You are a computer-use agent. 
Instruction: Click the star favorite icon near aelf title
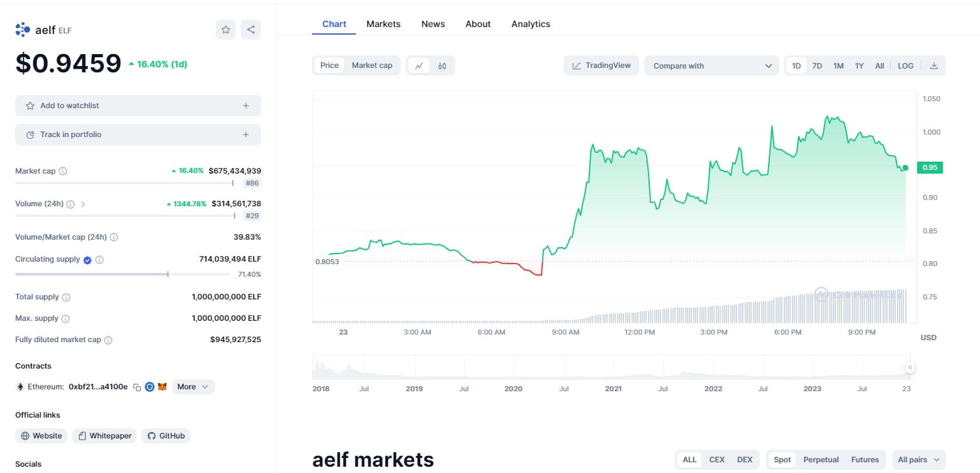(x=226, y=30)
